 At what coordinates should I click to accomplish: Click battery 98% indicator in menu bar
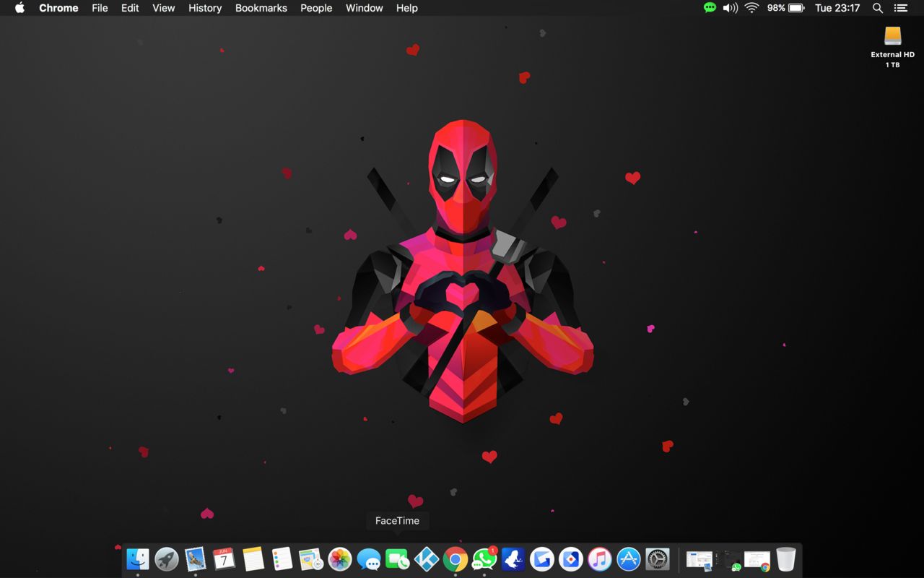point(785,8)
